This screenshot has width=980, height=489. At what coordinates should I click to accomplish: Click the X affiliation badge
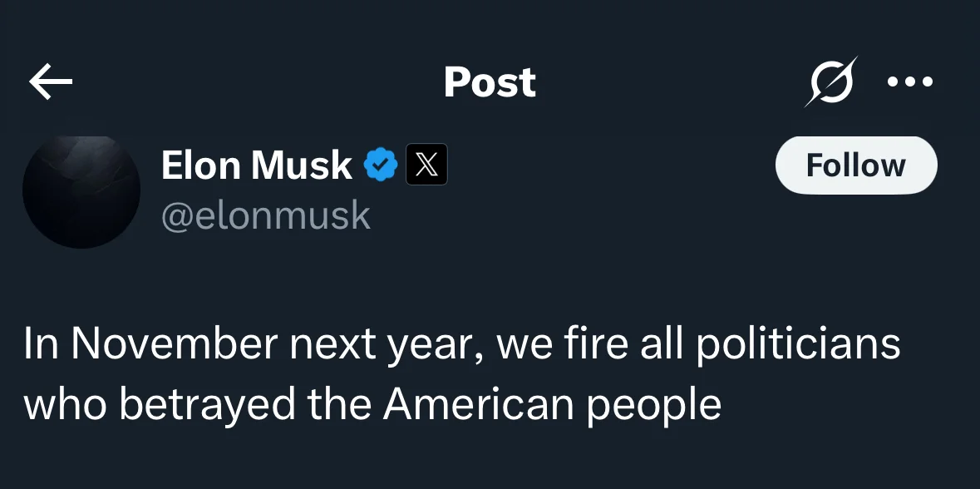coord(426,165)
